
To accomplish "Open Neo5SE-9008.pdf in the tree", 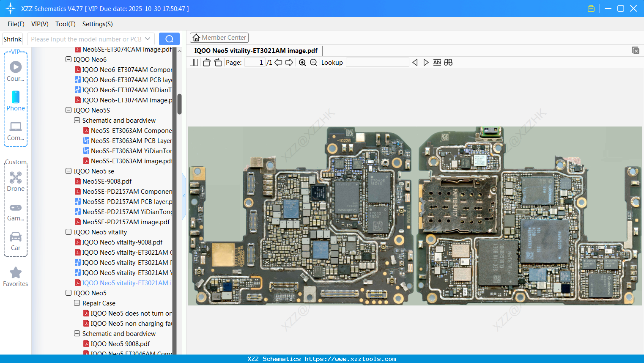I will pos(107,181).
